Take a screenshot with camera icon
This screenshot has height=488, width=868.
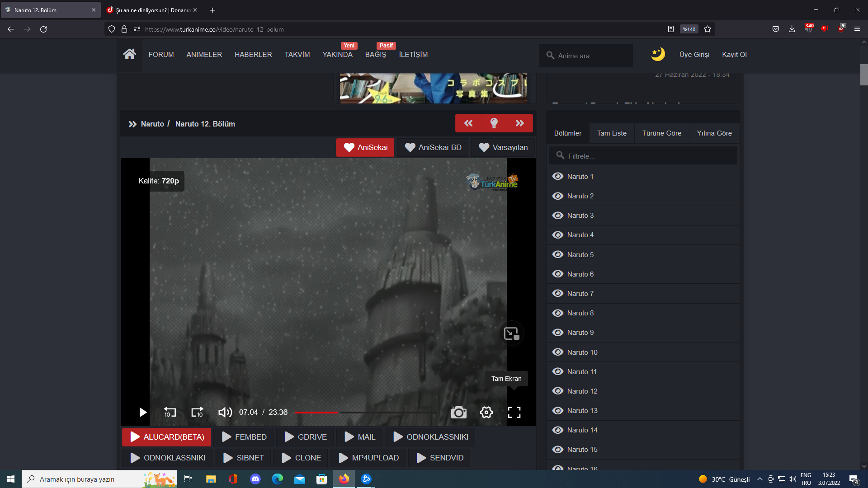[x=458, y=412]
